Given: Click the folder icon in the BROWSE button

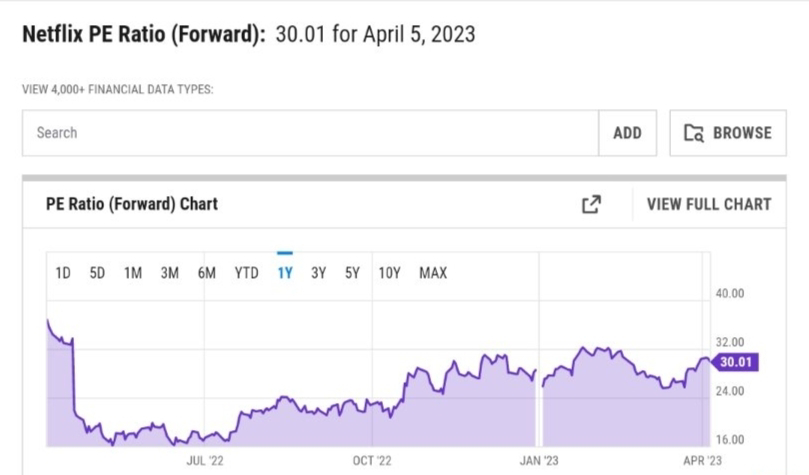Looking at the screenshot, I should click(x=693, y=133).
